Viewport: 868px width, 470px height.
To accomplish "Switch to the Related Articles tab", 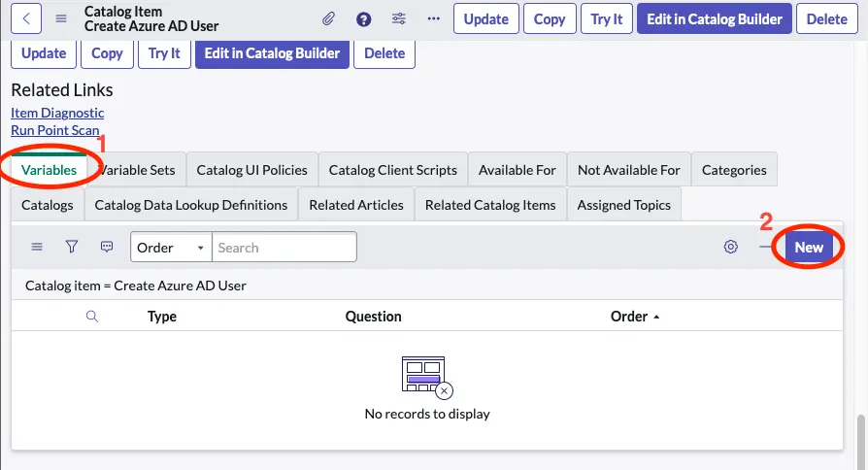I will coord(356,205).
